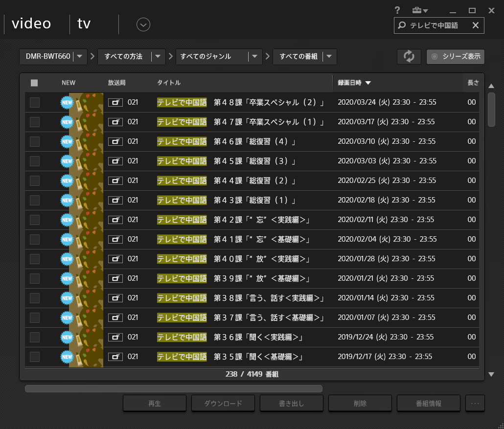The width and height of the screenshot is (504, 429).
Task: Open the toolbox settings menu icon
Action: pos(419,10)
